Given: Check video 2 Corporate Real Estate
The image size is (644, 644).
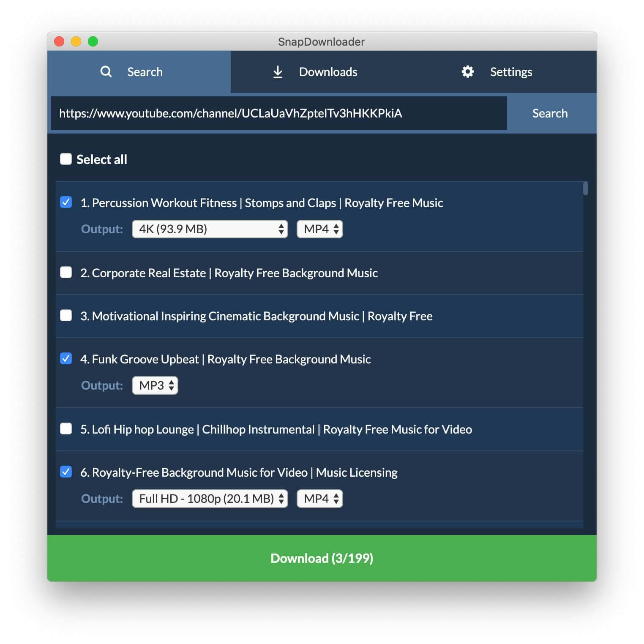Looking at the screenshot, I should [66, 273].
